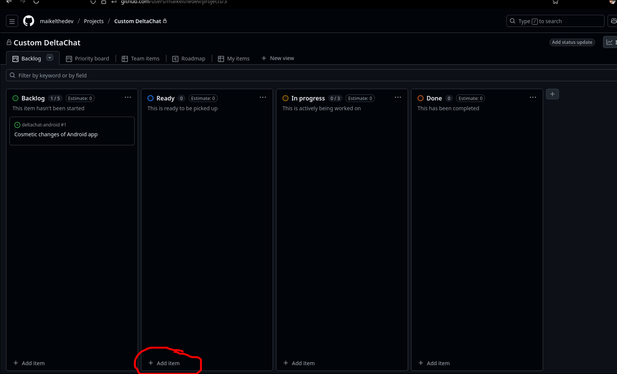Click the green Backlog status circle
The image size is (617, 374).
(x=15, y=98)
